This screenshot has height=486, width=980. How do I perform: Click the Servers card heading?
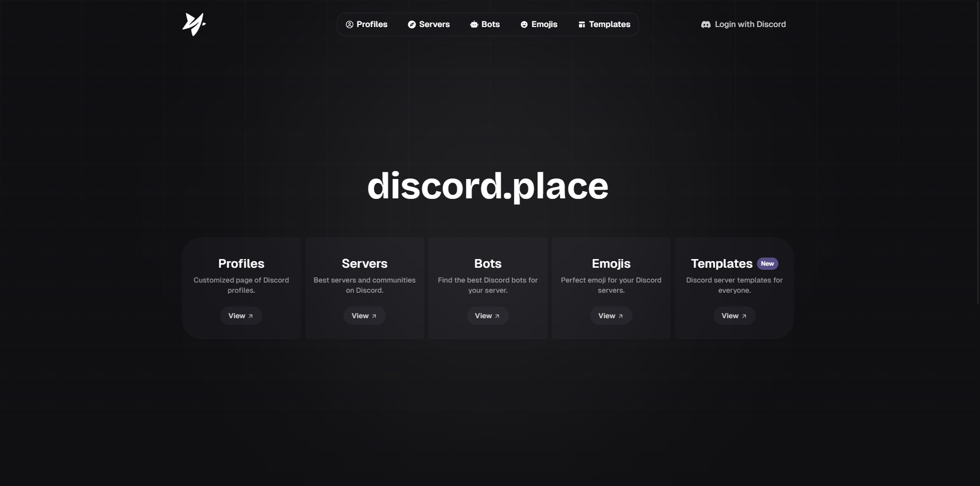click(364, 264)
